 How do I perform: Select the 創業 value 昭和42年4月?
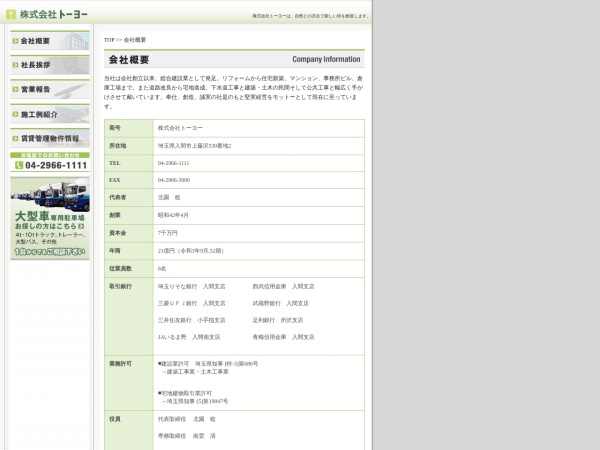pos(173,215)
